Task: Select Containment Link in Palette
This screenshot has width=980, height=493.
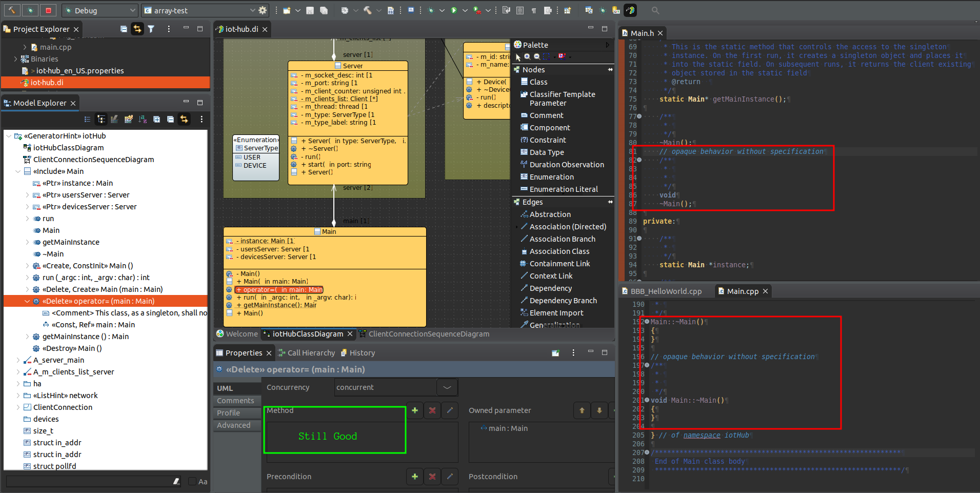Action: (x=559, y=264)
